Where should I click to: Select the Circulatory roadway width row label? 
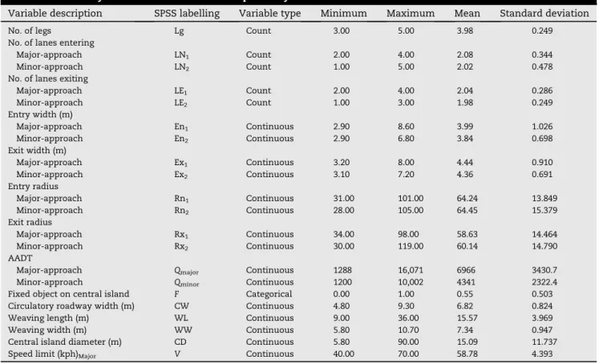71,306
